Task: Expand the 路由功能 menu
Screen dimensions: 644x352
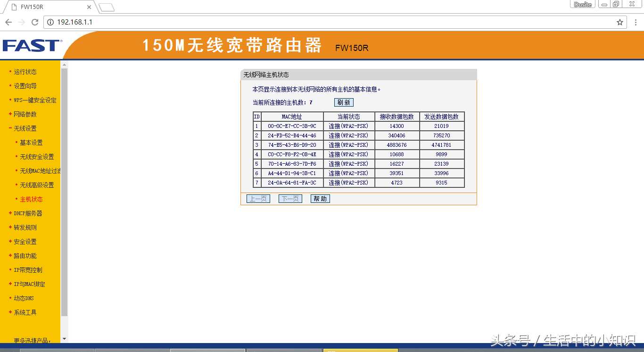Action: tap(25, 256)
